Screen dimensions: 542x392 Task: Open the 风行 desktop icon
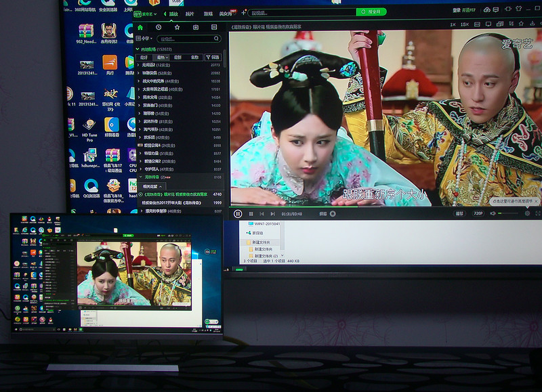110,65
